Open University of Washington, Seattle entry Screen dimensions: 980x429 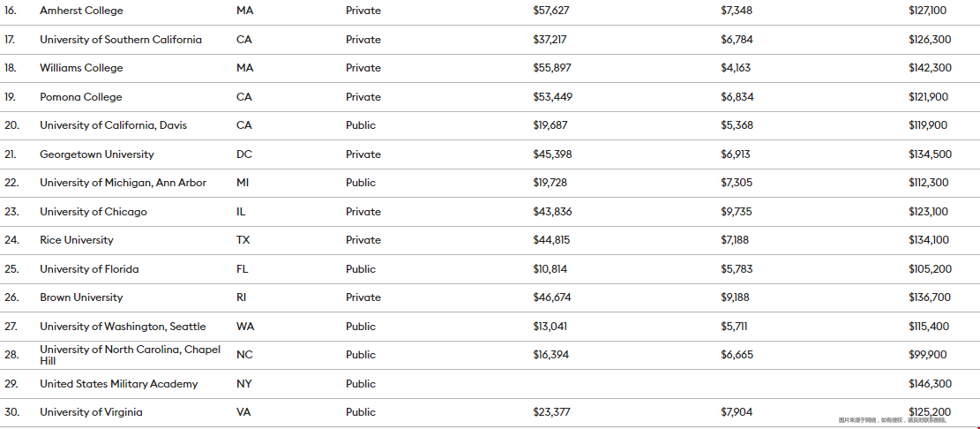click(x=123, y=327)
